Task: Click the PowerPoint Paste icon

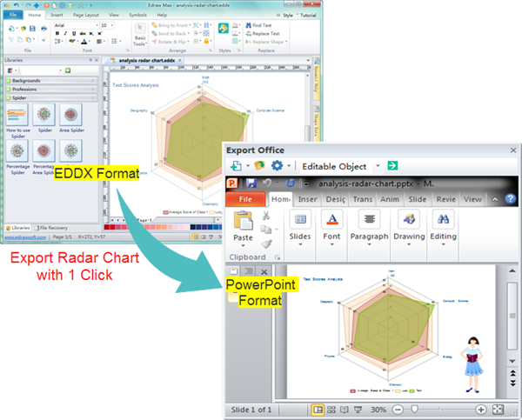Action: (x=243, y=221)
